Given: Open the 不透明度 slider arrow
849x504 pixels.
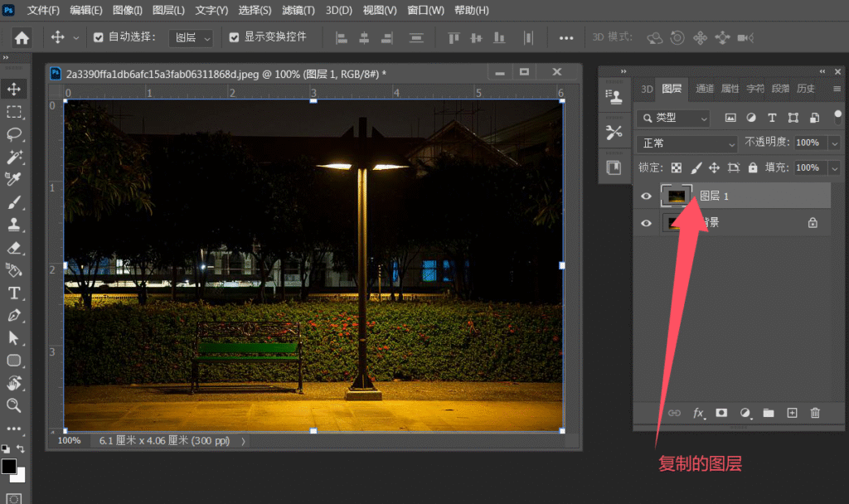Looking at the screenshot, I should click(834, 143).
